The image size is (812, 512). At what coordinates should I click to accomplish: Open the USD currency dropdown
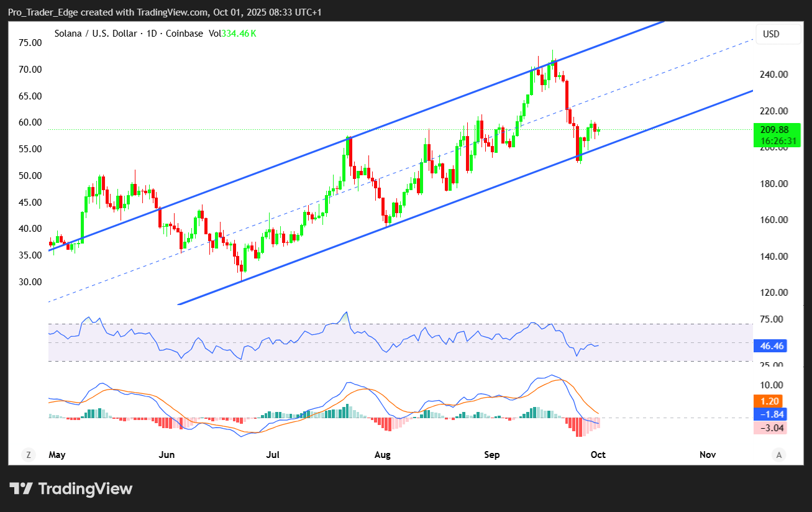[x=778, y=34]
